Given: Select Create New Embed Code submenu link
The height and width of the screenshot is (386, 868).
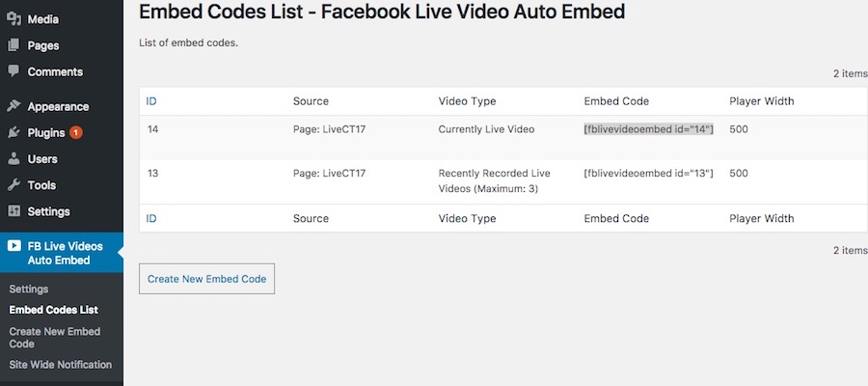Looking at the screenshot, I should (54, 338).
